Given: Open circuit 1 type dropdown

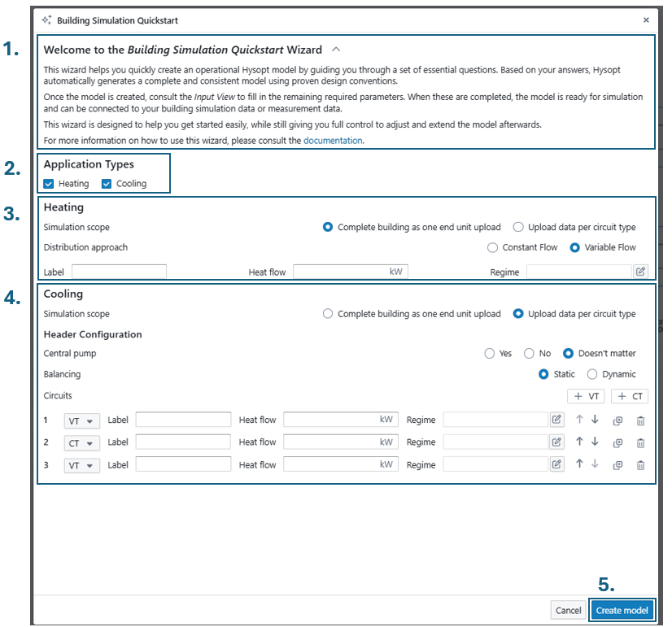Looking at the screenshot, I should [x=81, y=420].
